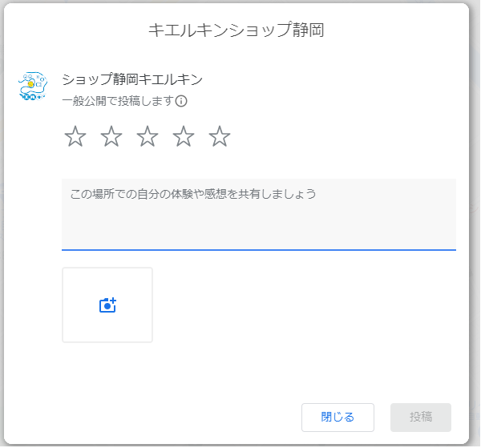Viewport: 481px width, 448px height.
Task: Give a three-star rating
Action: click(148, 136)
